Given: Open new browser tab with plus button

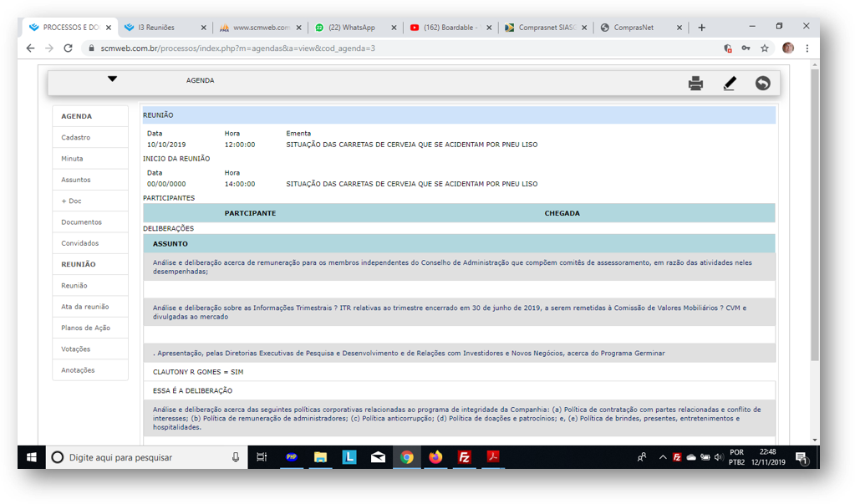Looking at the screenshot, I should [701, 28].
